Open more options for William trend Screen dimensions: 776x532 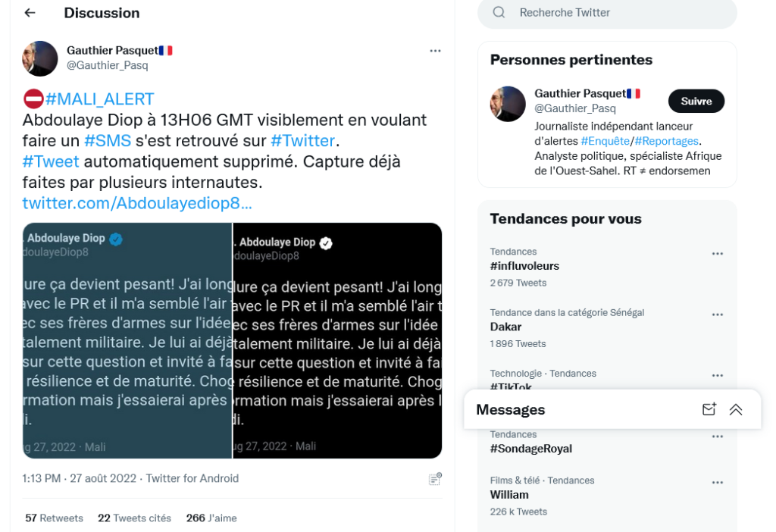[717, 483]
